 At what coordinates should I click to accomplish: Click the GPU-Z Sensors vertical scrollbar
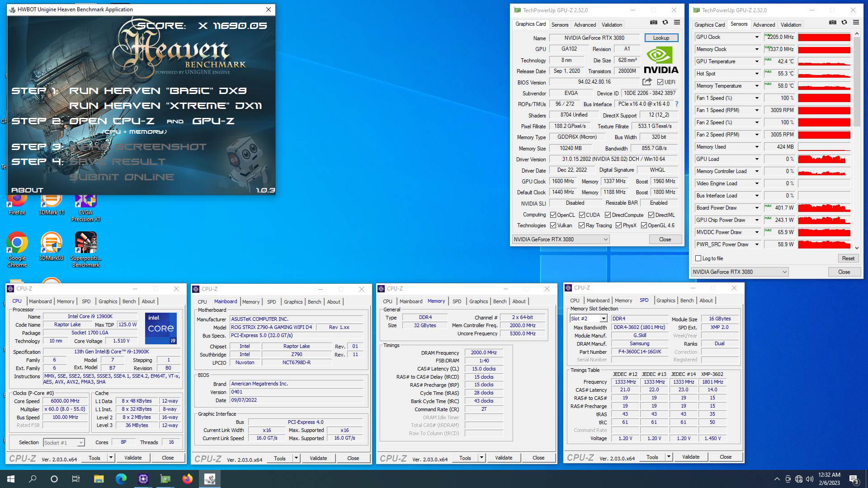pos(856,140)
